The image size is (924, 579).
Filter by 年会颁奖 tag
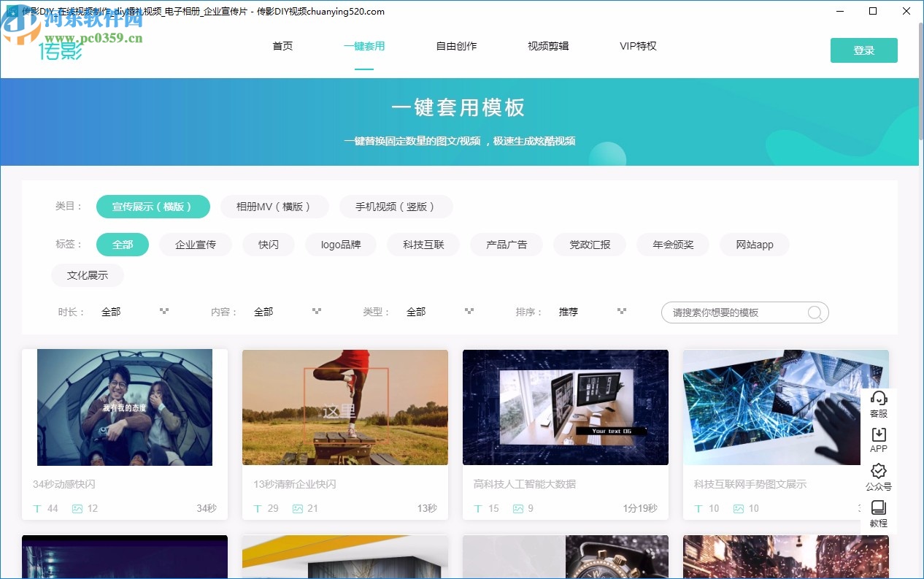pyautogui.click(x=673, y=245)
